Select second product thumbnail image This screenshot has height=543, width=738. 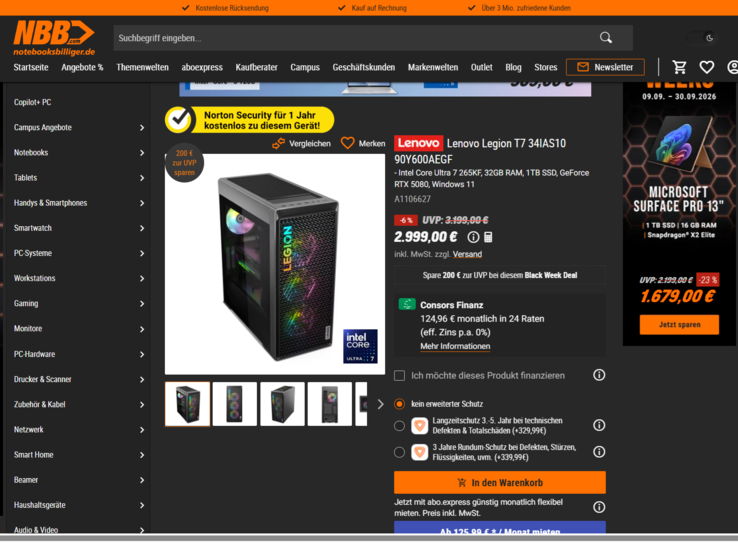click(235, 404)
